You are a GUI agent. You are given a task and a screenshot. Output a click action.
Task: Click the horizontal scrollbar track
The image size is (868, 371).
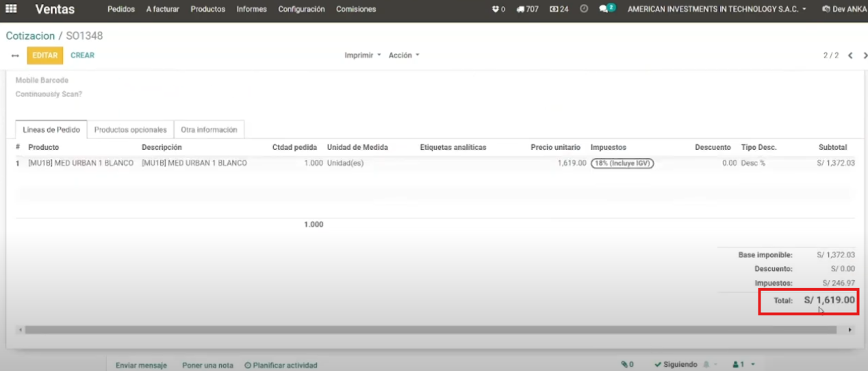coord(431,330)
